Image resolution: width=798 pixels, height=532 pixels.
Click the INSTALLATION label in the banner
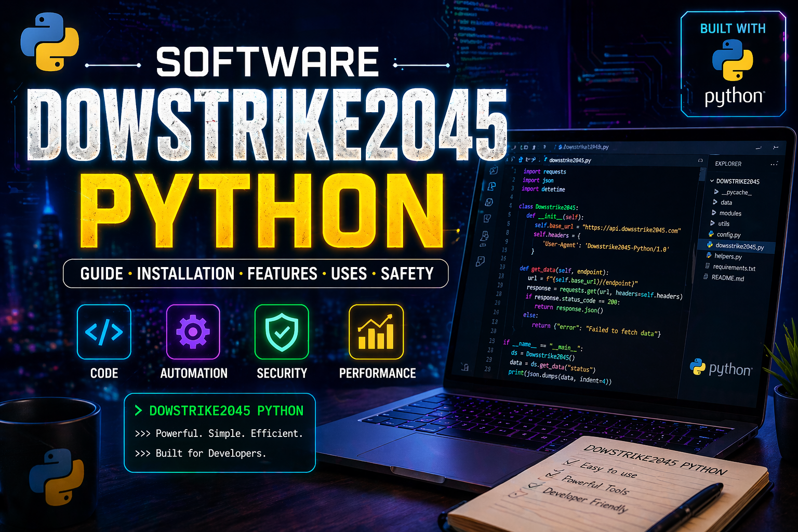(185, 274)
